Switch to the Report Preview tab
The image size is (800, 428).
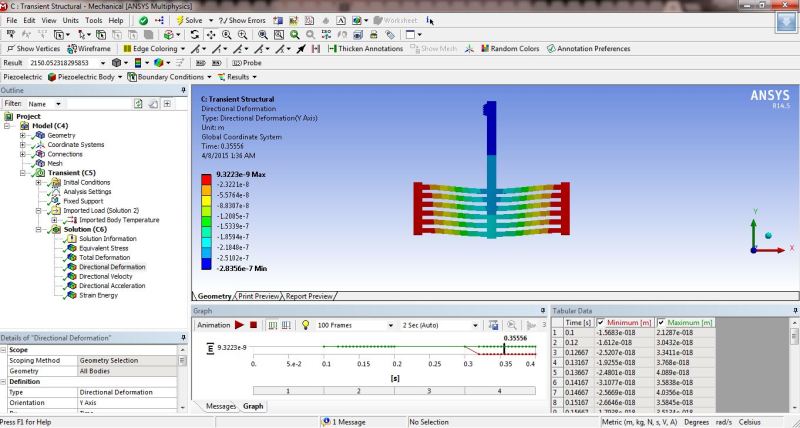point(309,296)
